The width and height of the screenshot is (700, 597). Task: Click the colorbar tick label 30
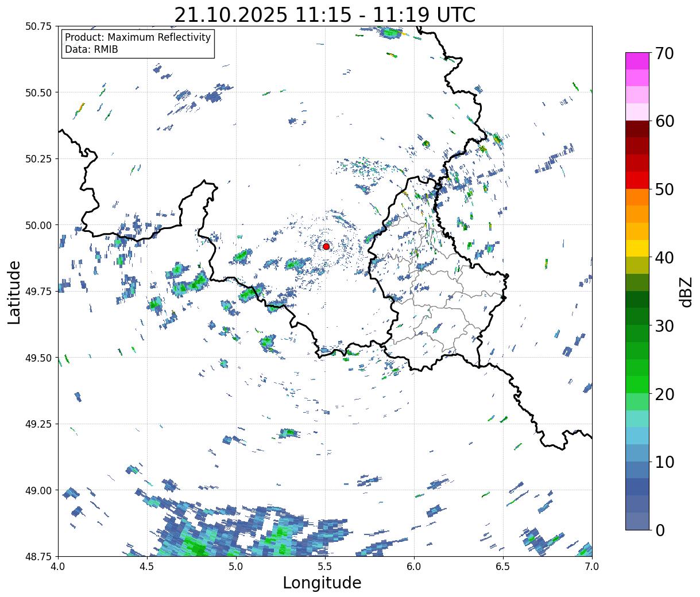664,326
